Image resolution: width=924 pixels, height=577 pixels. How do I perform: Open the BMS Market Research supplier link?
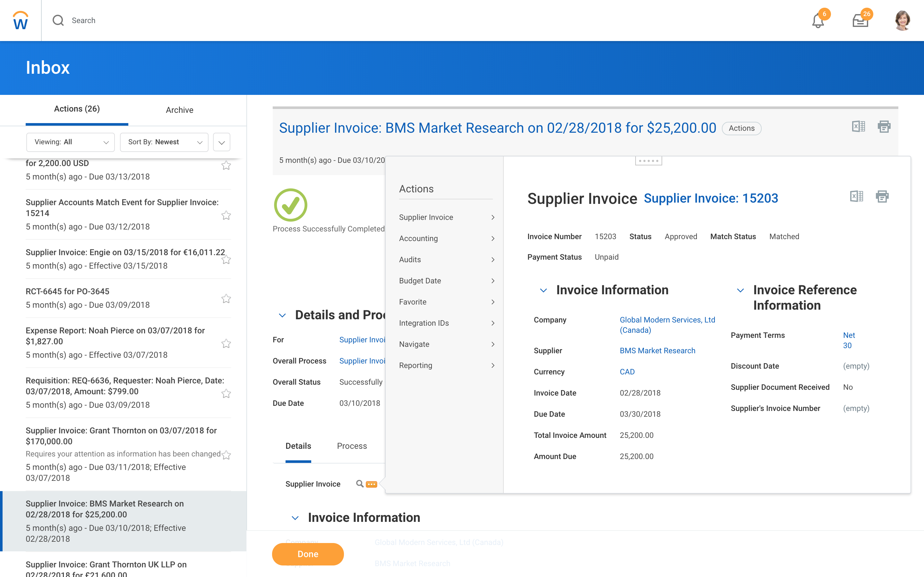tap(657, 350)
